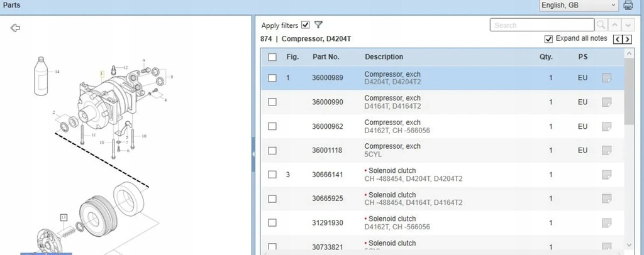Viewport: 644px width, 255px height.
Task: Open the English, GB language dropdown
Action: tap(579, 6)
